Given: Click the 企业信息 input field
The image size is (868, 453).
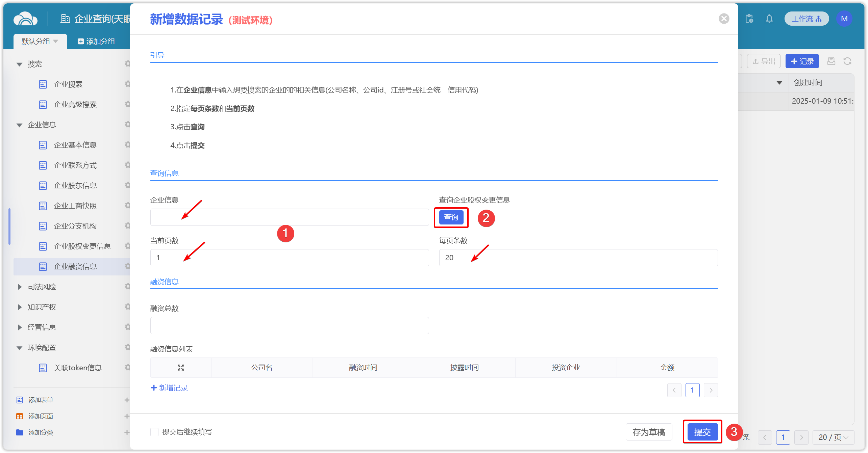Looking at the screenshot, I should tap(290, 217).
